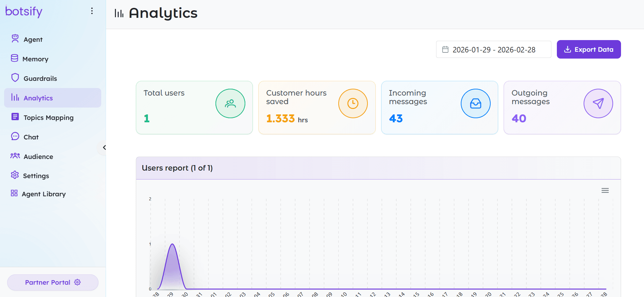Click the date range field 2026-01-29 - 2026-02-28
The width and height of the screenshot is (644, 297).
pos(493,50)
